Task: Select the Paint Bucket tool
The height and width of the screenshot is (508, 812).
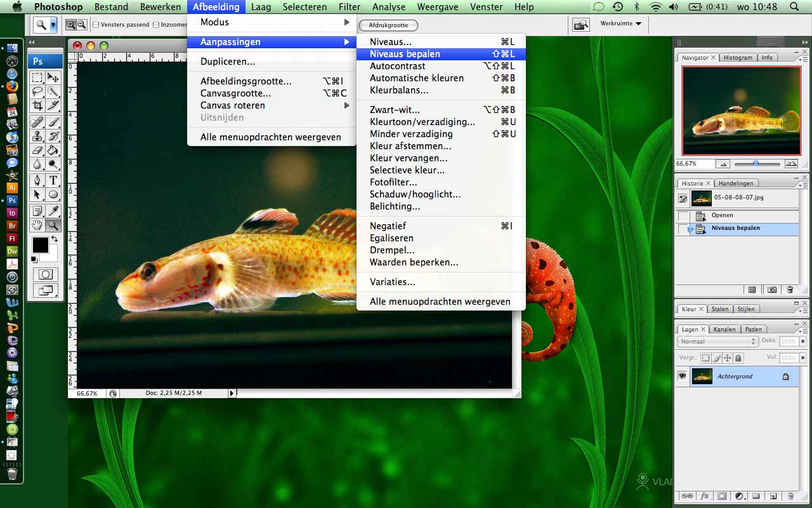Action: click(x=53, y=150)
